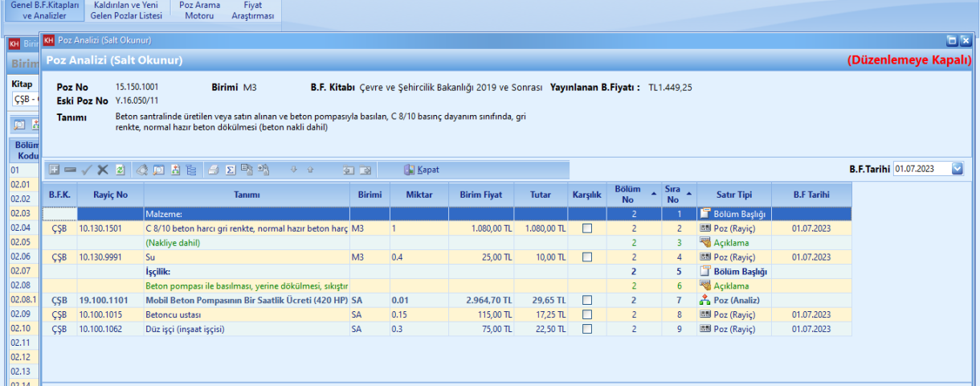Click the magnifier search icon in toolbar
This screenshot has width=980, height=386.
(142, 170)
